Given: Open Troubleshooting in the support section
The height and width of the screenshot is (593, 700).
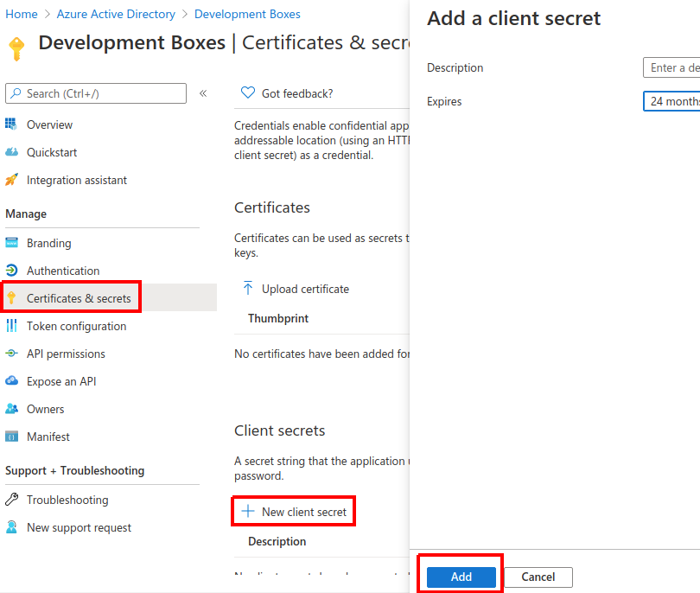Looking at the screenshot, I should pos(67,500).
